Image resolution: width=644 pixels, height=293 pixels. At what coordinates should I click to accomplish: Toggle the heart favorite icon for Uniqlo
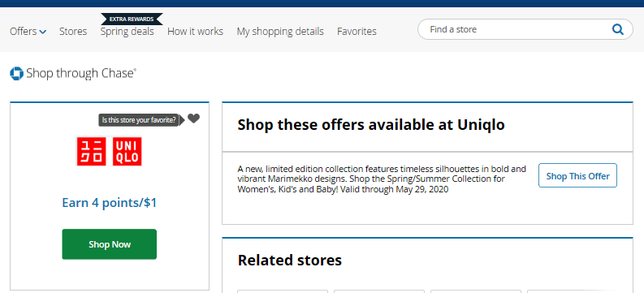[193, 118]
